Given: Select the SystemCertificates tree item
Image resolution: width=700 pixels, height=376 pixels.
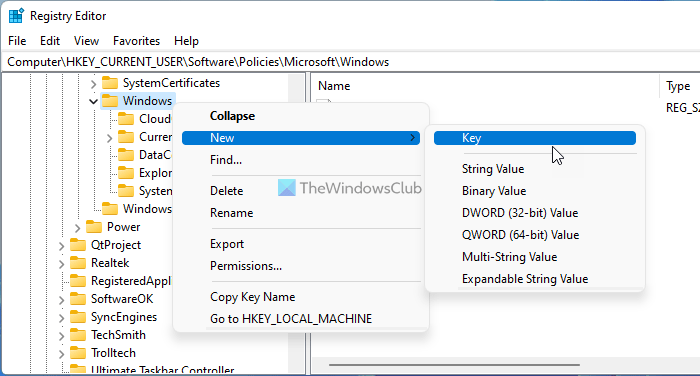Looking at the screenshot, I should (171, 83).
